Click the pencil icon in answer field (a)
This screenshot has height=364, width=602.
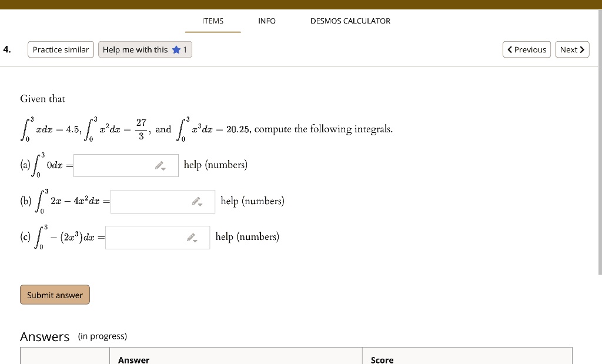coord(158,165)
